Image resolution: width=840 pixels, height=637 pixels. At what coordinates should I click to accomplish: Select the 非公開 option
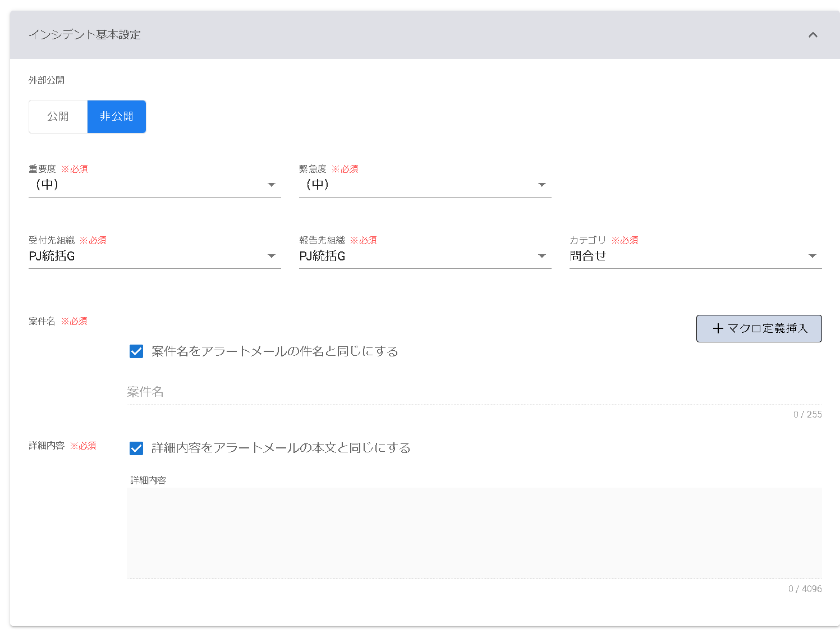117,117
